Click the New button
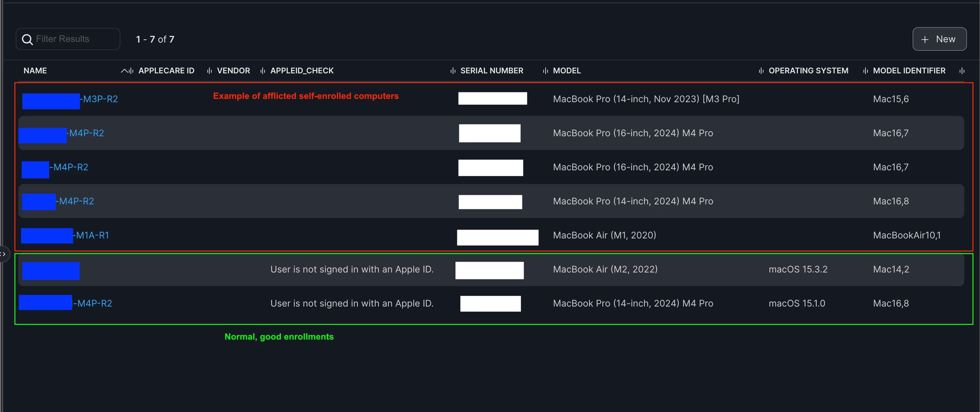This screenshot has height=412, width=980. tap(939, 39)
